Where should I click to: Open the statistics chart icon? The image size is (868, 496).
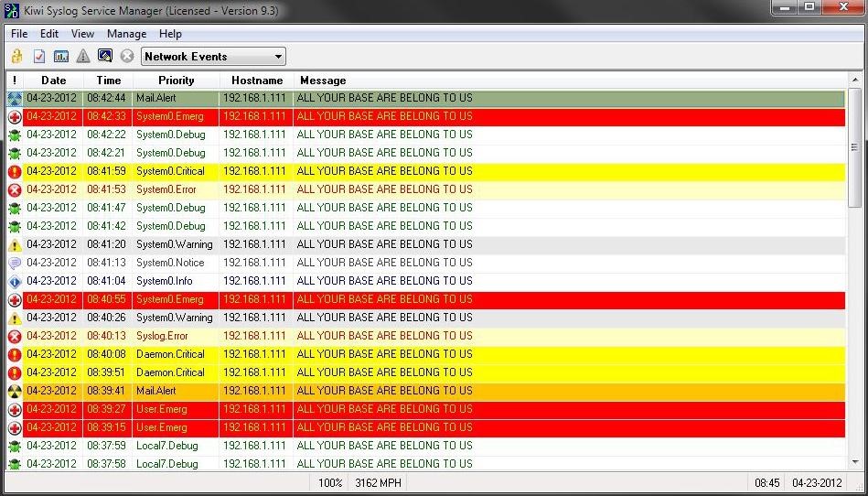coord(61,57)
